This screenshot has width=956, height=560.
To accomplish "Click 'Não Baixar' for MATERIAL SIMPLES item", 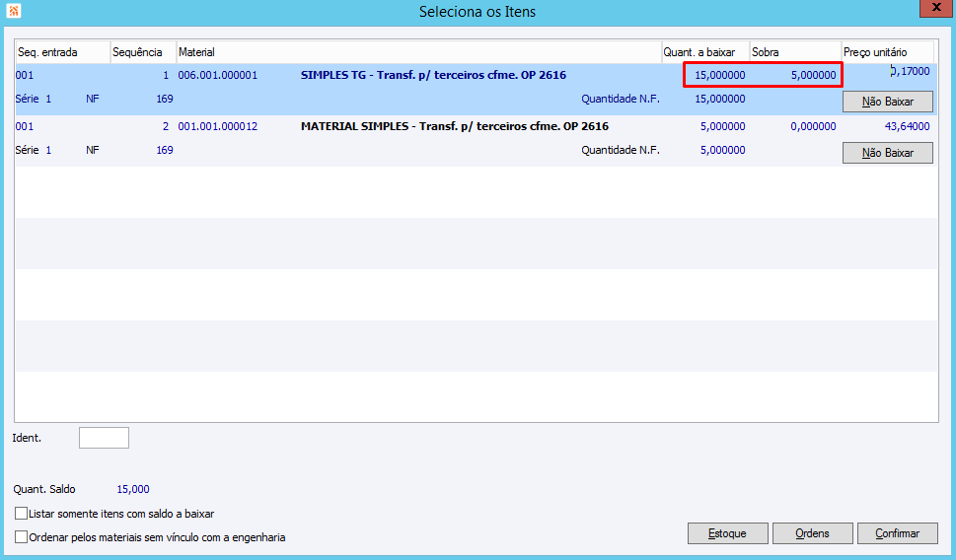I will click(x=888, y=153).
